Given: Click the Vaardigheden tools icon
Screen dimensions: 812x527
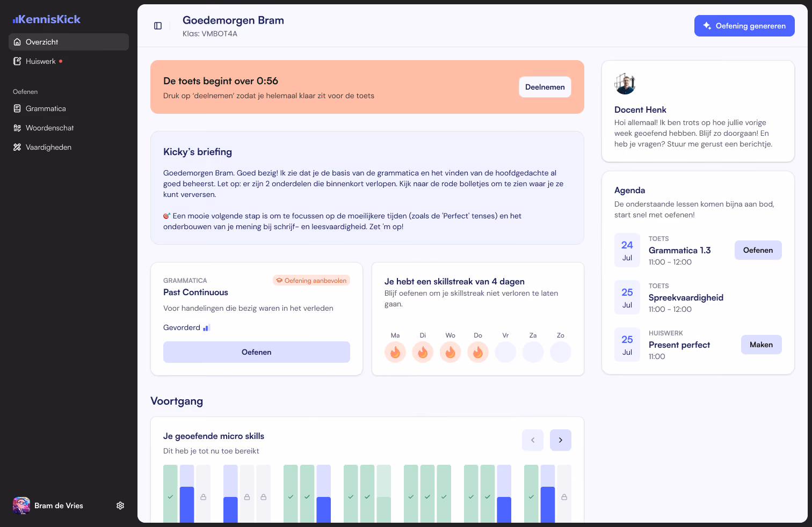Looking at the screenshot, I should point(17,147).
